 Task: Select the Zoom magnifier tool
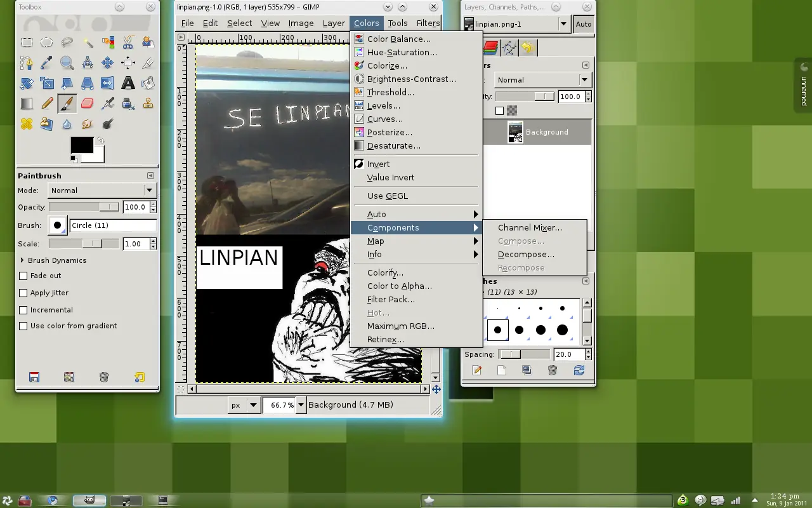67,63
